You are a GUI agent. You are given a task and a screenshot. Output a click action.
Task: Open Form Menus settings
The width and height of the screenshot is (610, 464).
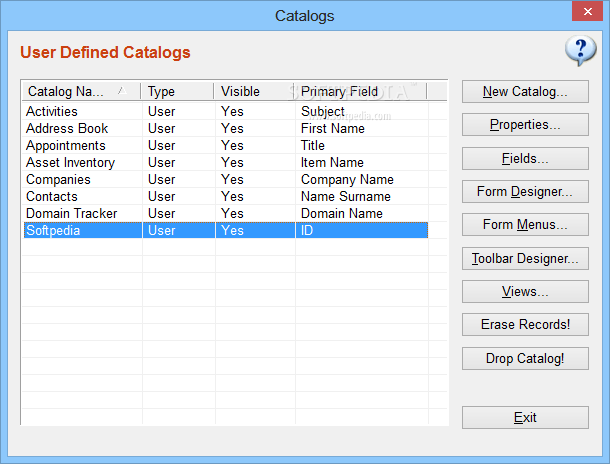525,224
